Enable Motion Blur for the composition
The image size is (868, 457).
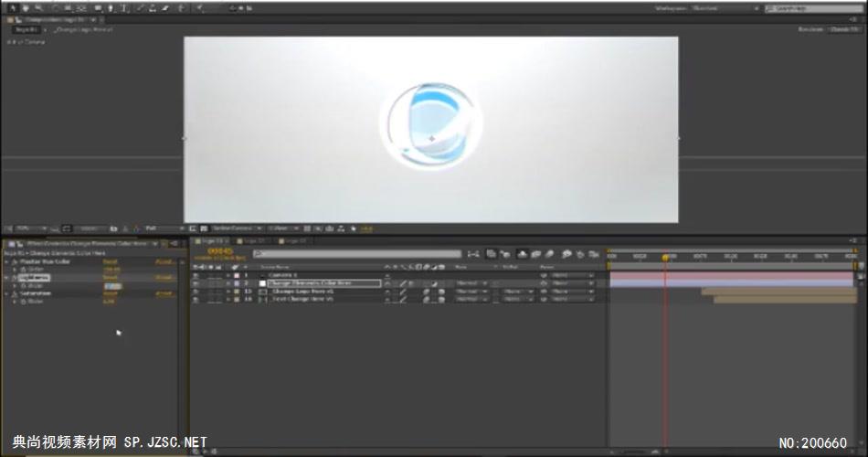tap(549, 254)
